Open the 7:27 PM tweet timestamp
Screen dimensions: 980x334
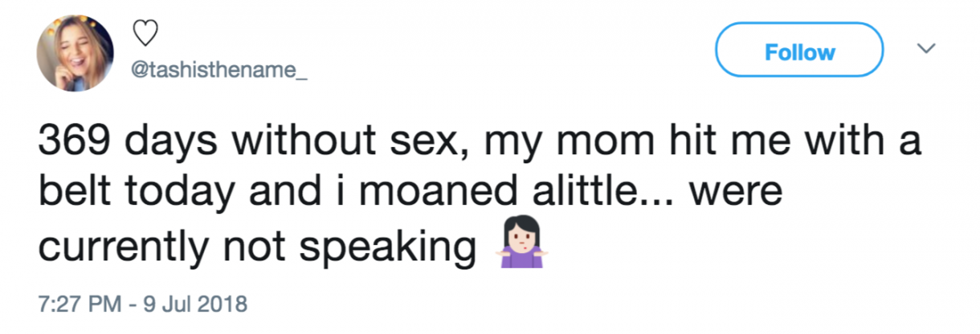tap(142, 305)
